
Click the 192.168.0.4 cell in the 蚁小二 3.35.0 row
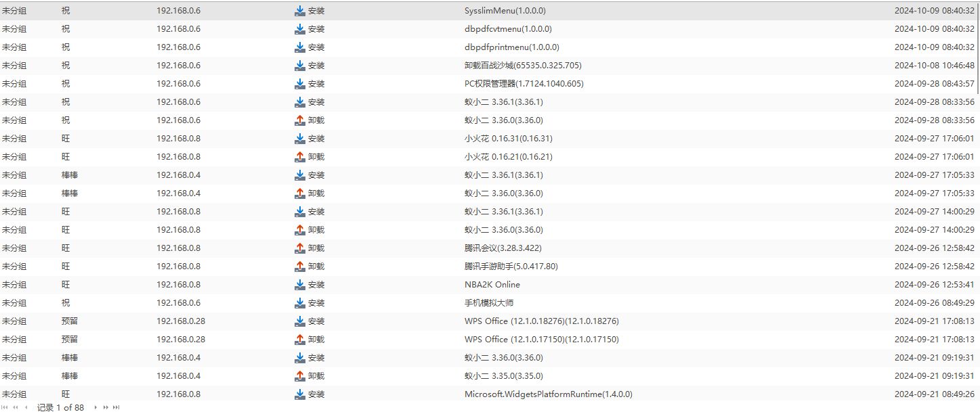coord(178,376)
